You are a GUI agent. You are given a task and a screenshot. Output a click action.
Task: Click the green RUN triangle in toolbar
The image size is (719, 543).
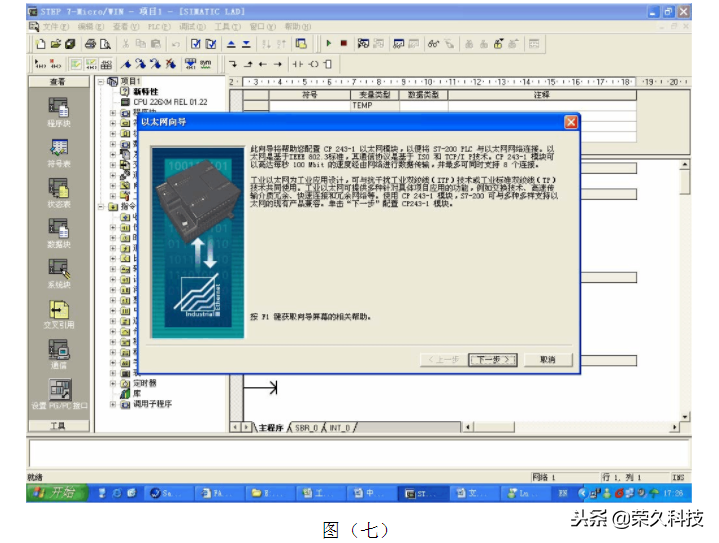pos(328,44)
